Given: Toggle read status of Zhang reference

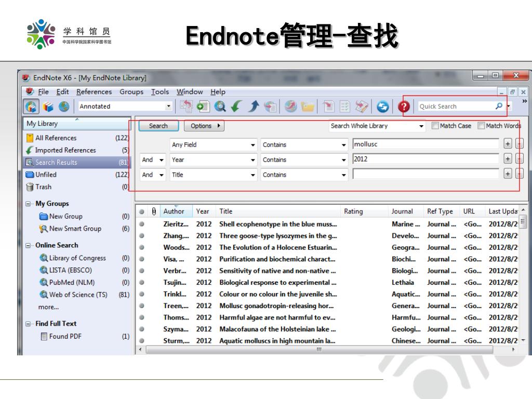Looking at the screenshot, I should (x=142, y=235).
